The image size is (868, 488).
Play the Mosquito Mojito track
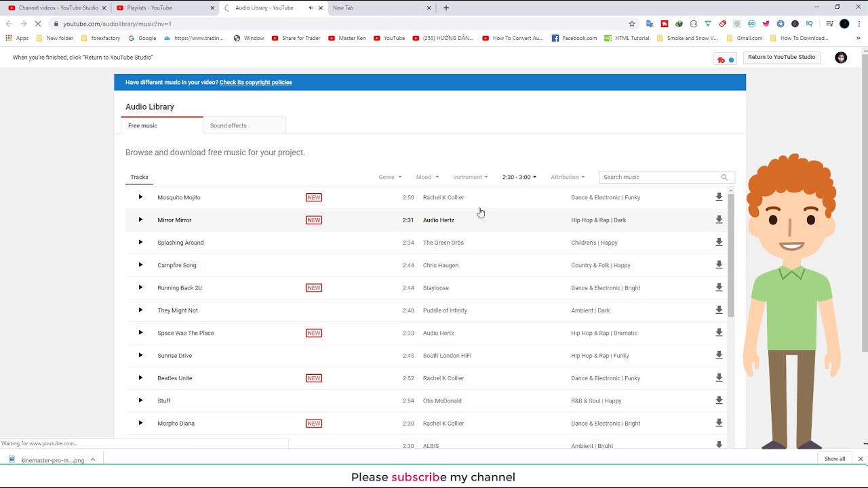point(140,197)
